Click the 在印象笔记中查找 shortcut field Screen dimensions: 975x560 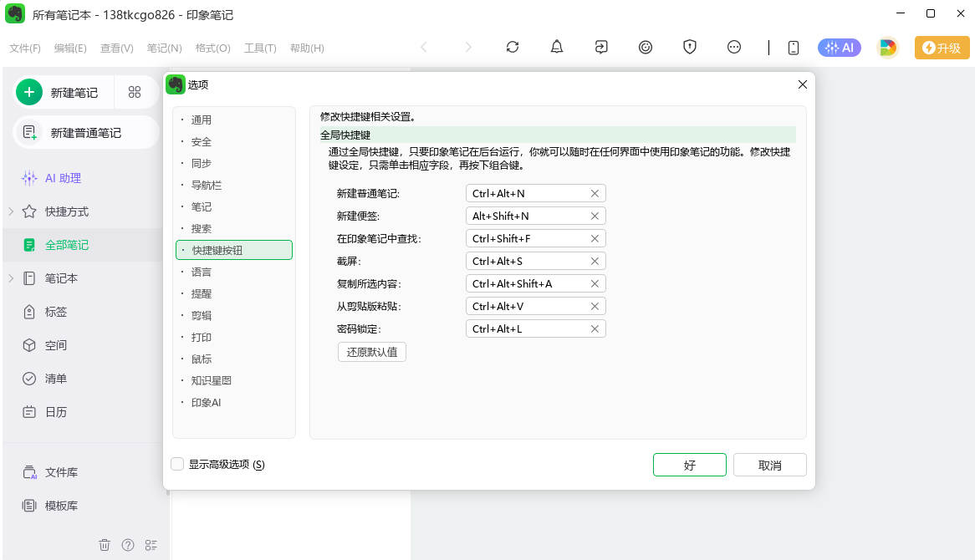[535, 239]
